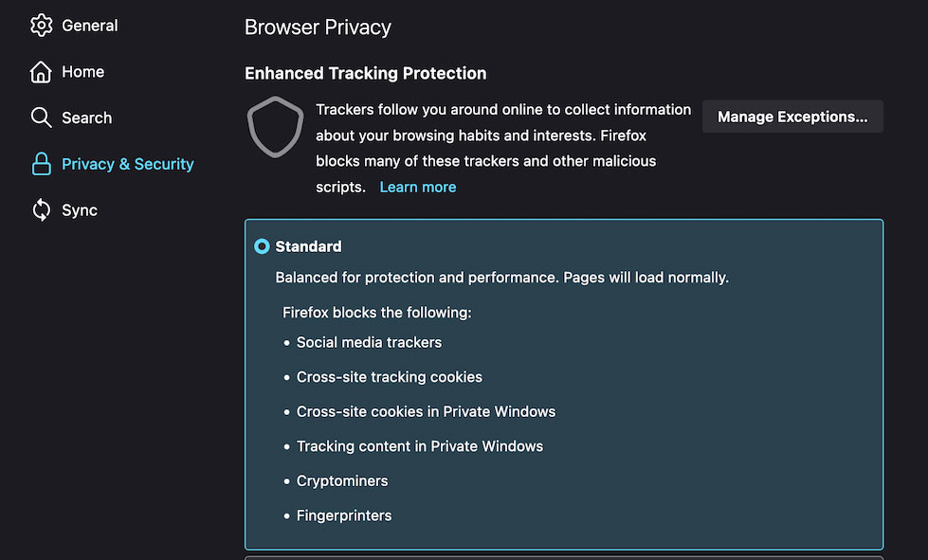Go to the Search settings section
Viewport: 928px width, 560px height.
87,117
